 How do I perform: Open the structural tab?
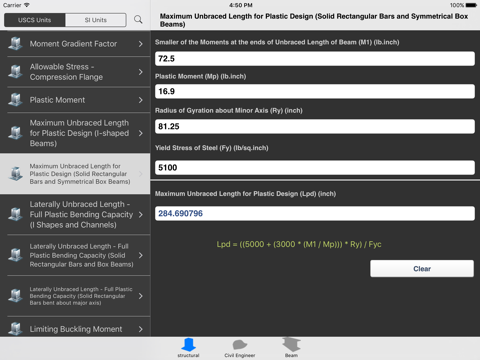pyautogui.click(x=188, y=348)
